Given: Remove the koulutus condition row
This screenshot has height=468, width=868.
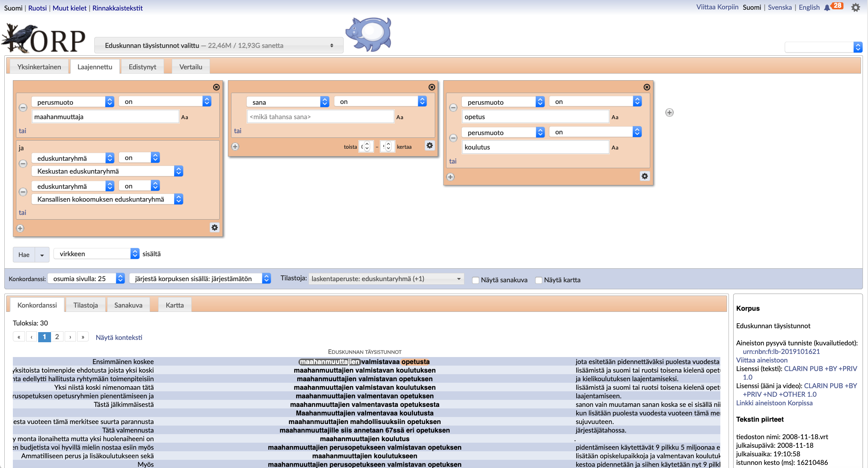Looking at the screenshot, I should pyautogui.click(x=453, y=138).
